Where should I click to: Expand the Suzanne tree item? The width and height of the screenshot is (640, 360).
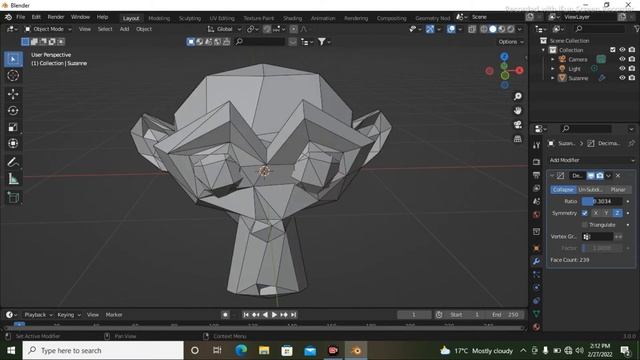coord(553,78)
